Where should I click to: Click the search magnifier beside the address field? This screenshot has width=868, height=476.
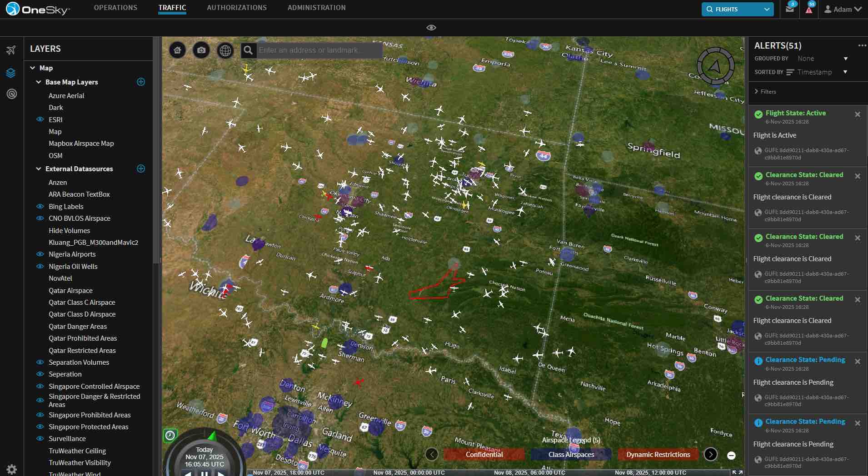(248, 50)
